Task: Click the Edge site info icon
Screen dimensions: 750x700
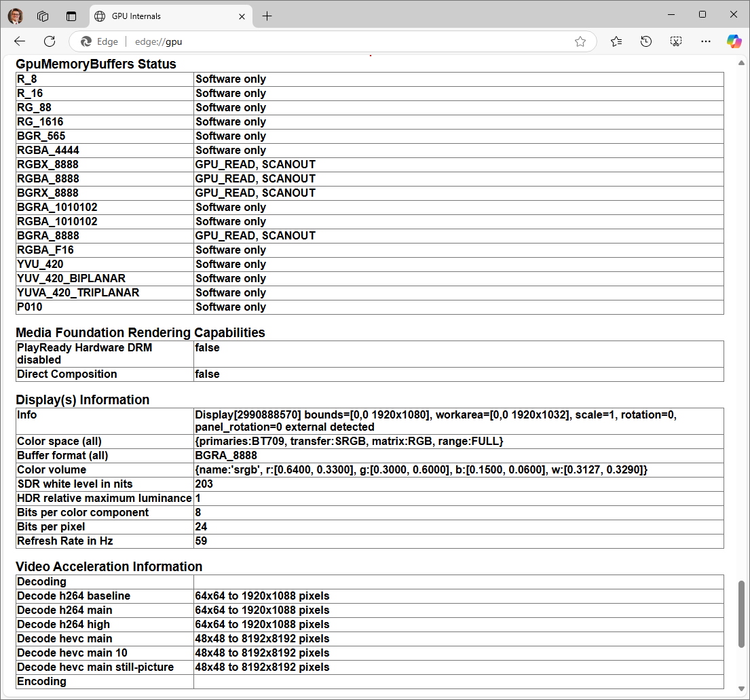Action: [99, 41]
